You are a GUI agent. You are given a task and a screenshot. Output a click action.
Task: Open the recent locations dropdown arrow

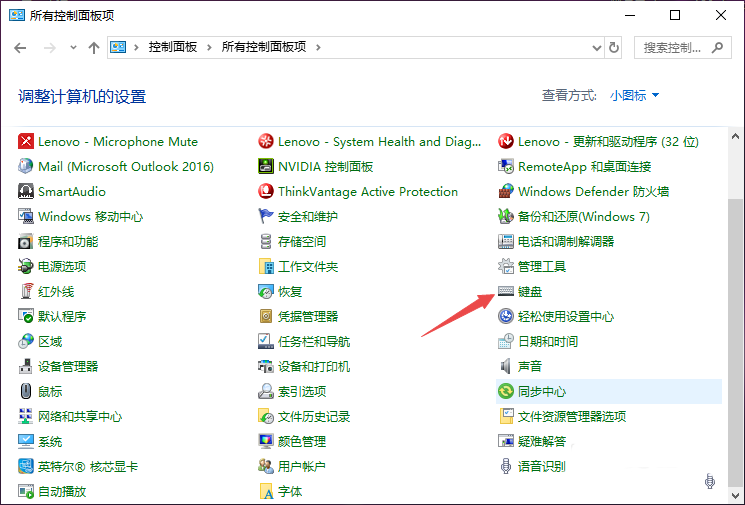(x=73, y=48)
